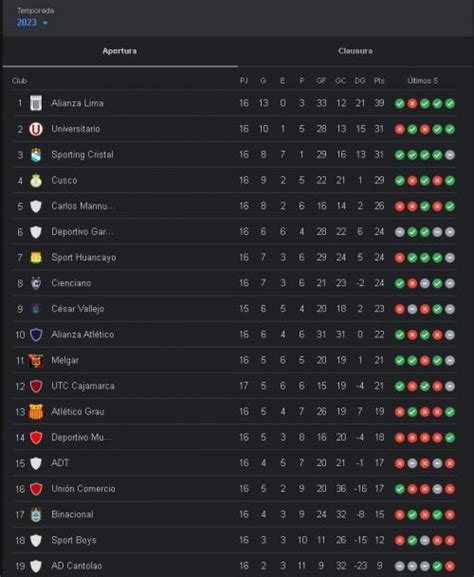The width and height of the screenshot is (474, 577).
Task: Click Alianza Lima's most recent result indicator
Action: 450,103
